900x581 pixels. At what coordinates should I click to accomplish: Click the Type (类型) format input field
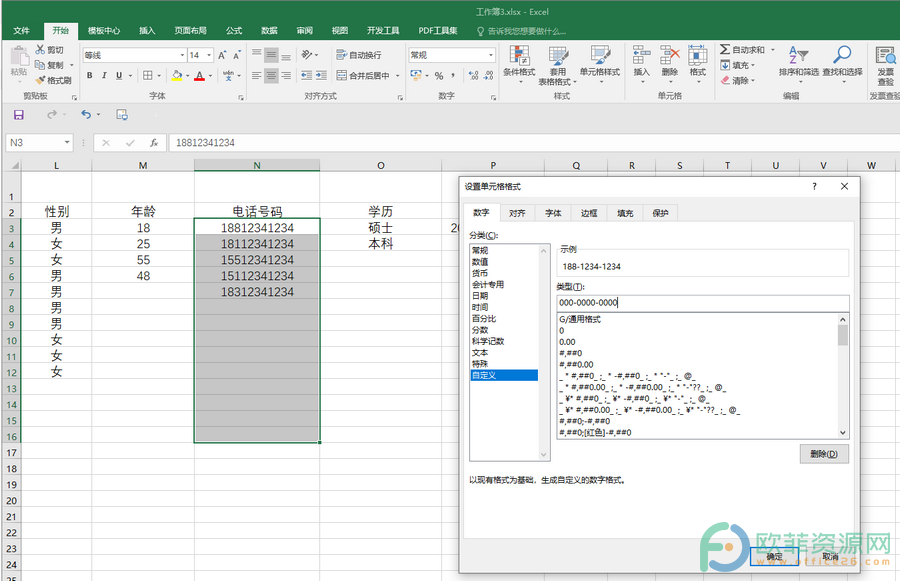point(703,303)
